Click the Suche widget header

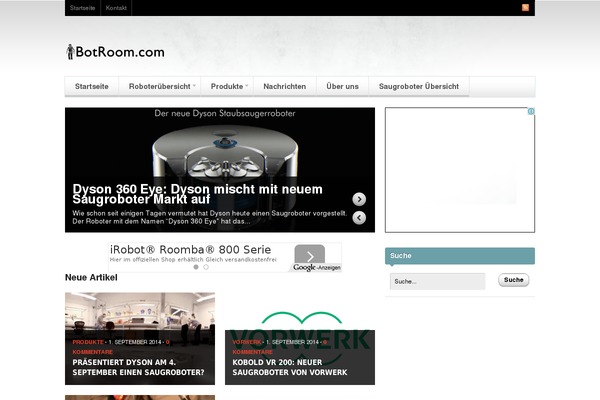(x=460, y=256)
